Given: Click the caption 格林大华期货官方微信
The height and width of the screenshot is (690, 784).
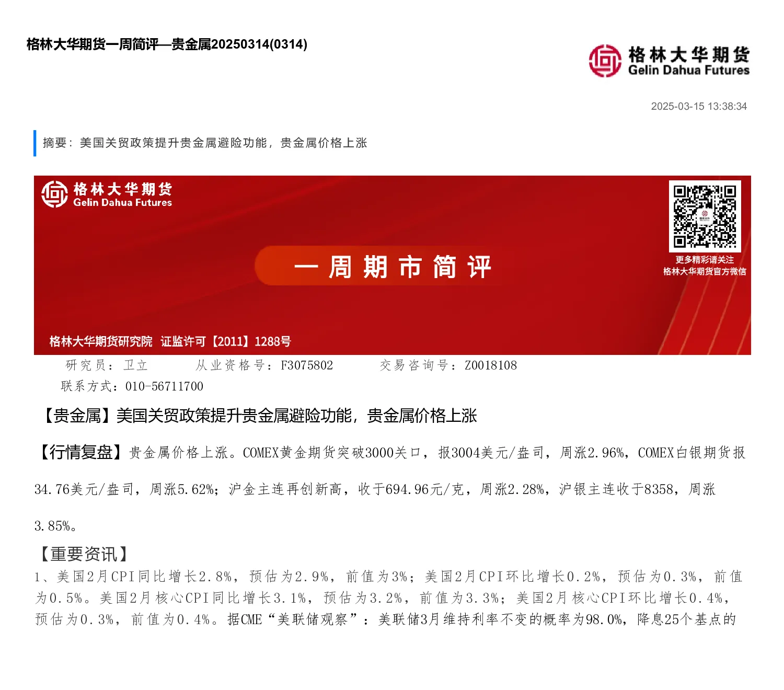Looking at the screenshot, I should (705, 271).
